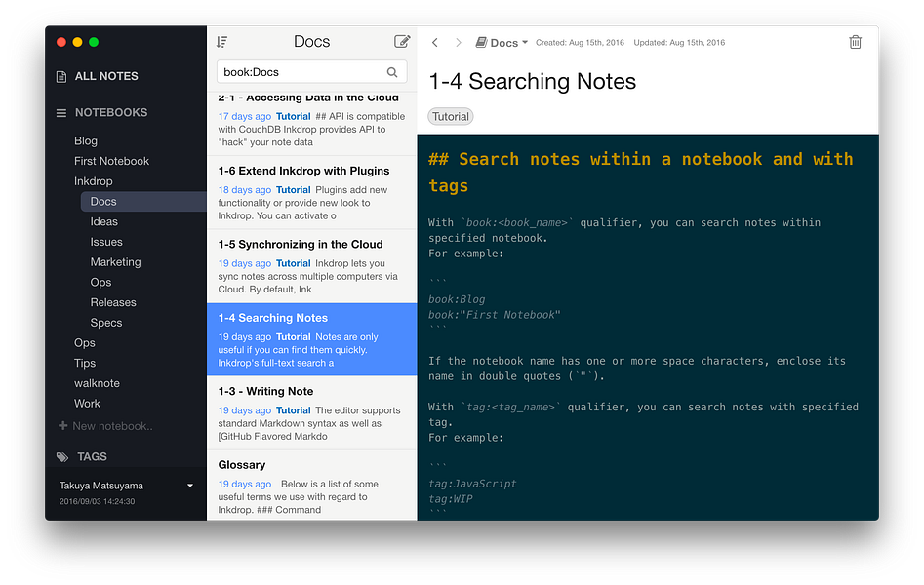Create a new note with compose icon
This screenshot has width=924, height=585.
click(x=402, y=41)
